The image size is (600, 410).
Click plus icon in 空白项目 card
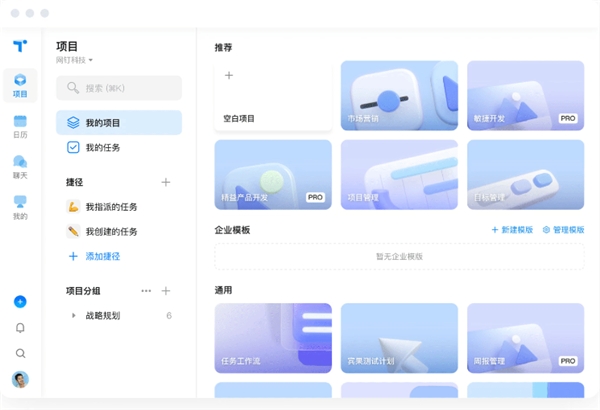coord(229,75)
